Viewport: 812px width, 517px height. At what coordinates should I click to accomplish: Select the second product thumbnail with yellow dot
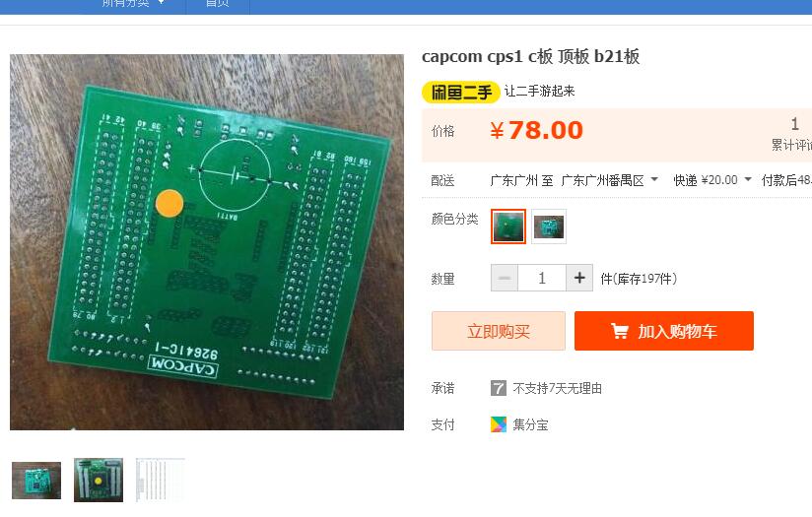(x=99, y=480)
